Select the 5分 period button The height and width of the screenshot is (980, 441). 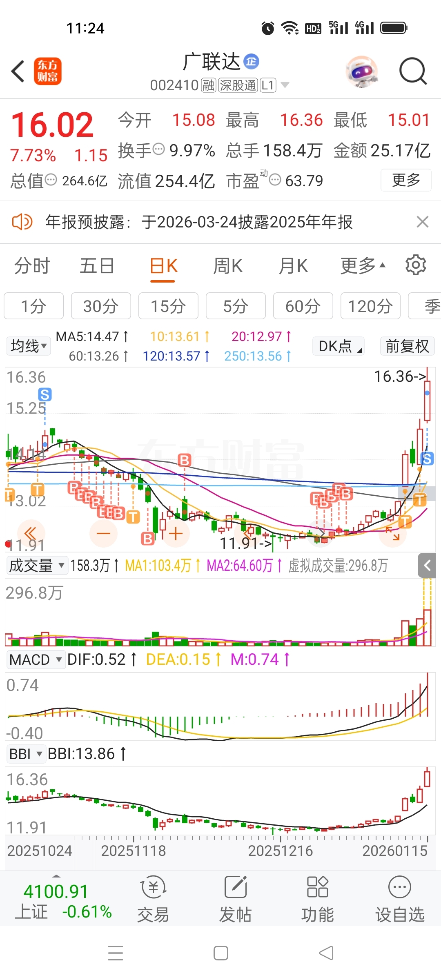tap(236, 306)
